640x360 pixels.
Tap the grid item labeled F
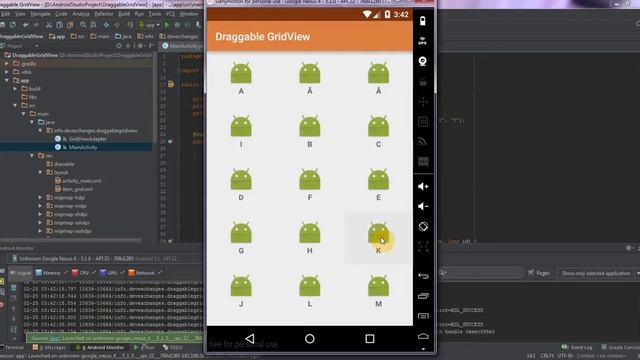tap(309, 185)
